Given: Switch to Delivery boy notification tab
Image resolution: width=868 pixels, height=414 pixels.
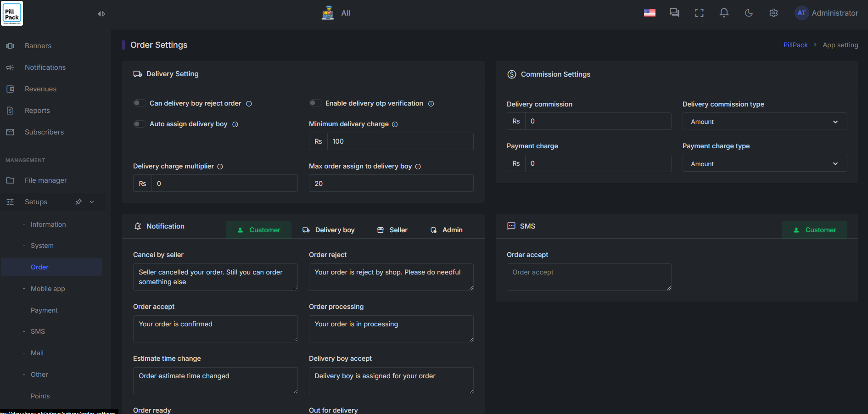Looking at the screenshot, I should [x=329, y=230].
